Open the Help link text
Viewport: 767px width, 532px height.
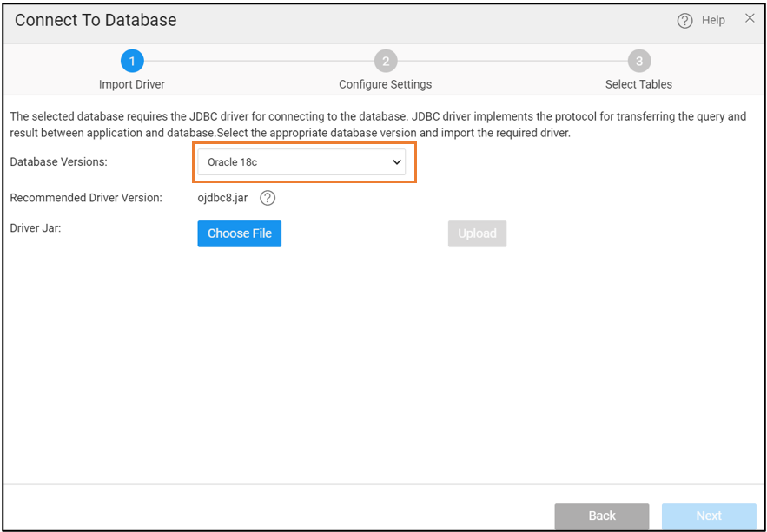(x=713, y=20)
